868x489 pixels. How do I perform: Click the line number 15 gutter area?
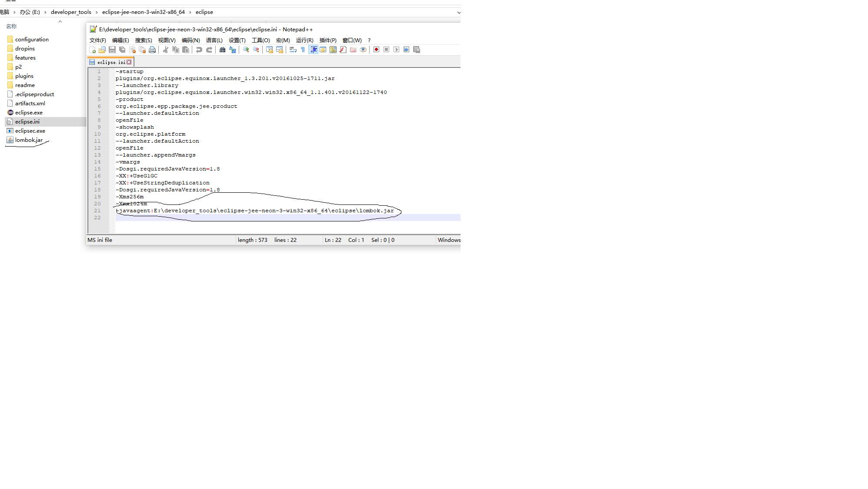pos(97,169)
